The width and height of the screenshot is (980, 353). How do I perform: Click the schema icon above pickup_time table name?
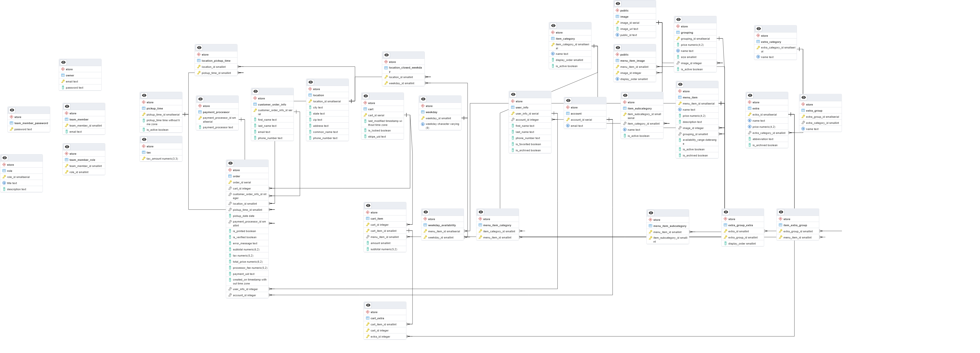click(144, 102)
